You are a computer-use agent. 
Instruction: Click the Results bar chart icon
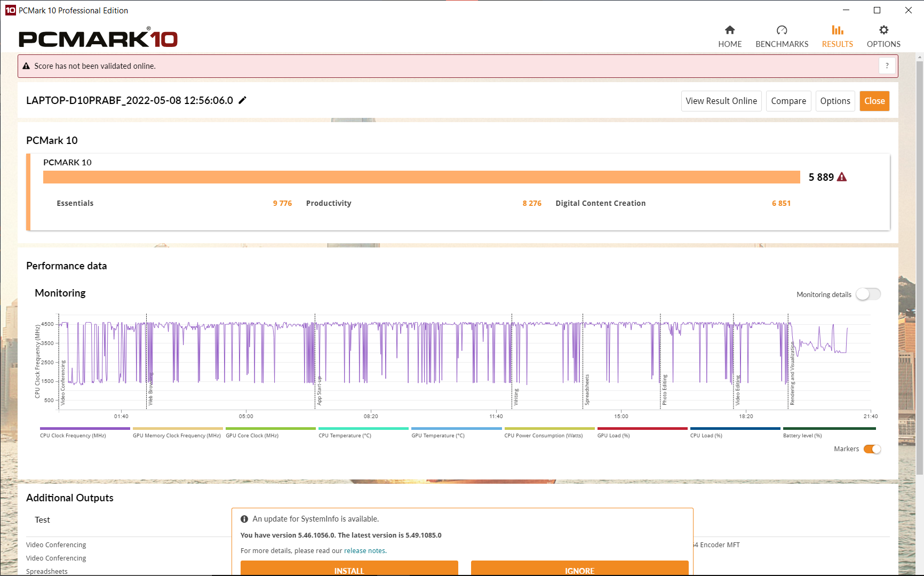click(x=837, y=30)
